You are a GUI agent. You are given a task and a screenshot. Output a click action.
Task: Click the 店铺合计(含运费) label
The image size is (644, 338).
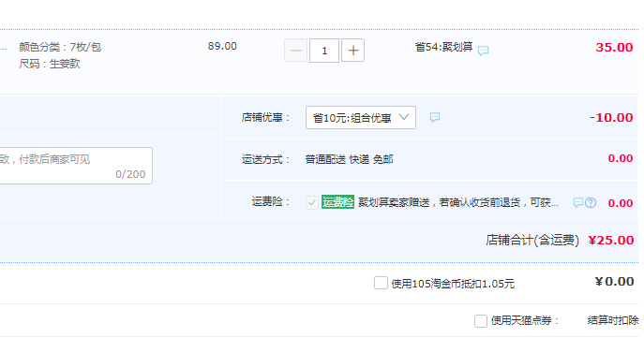click(532, 241)
